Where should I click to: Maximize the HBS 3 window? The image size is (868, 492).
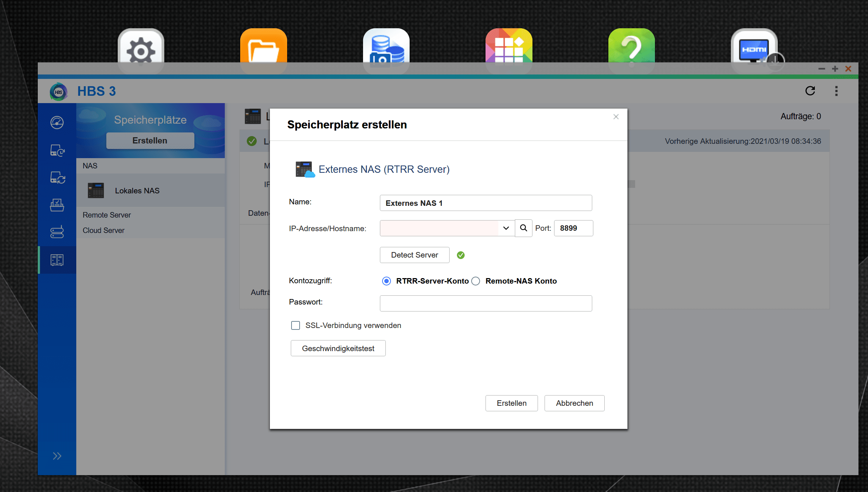[x=835, y=69]
